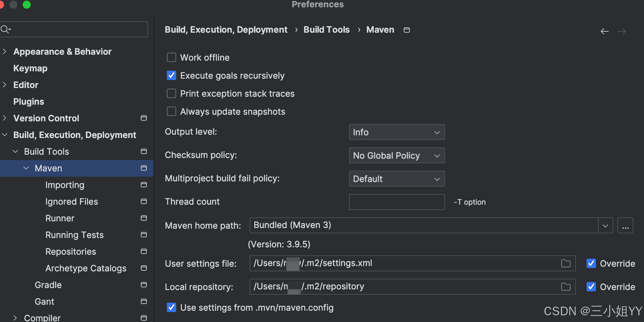The height and width of the screenshot is (322, 644).
Task: Click the ... button for Maven home path
Action: click(x=625, y=226)
